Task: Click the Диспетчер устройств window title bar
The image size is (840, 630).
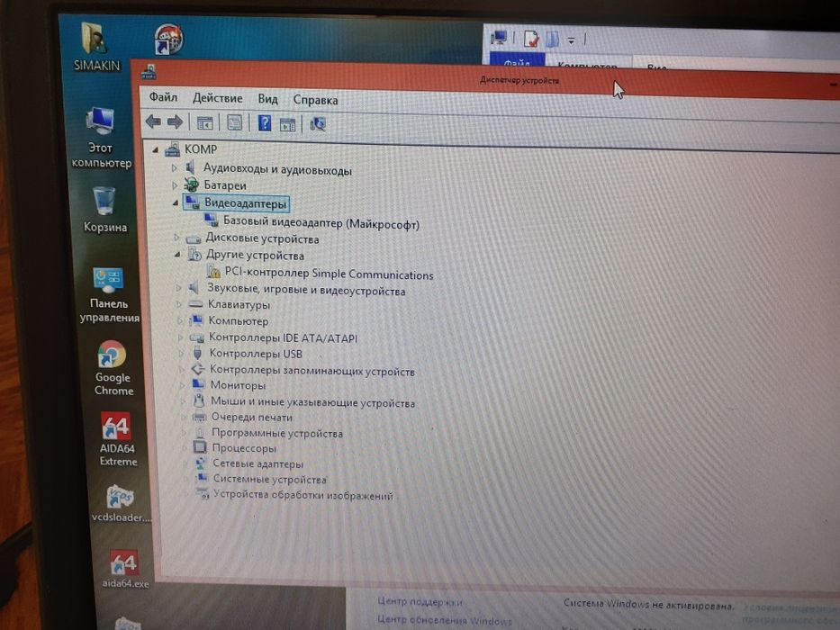Action: (519, 80)
